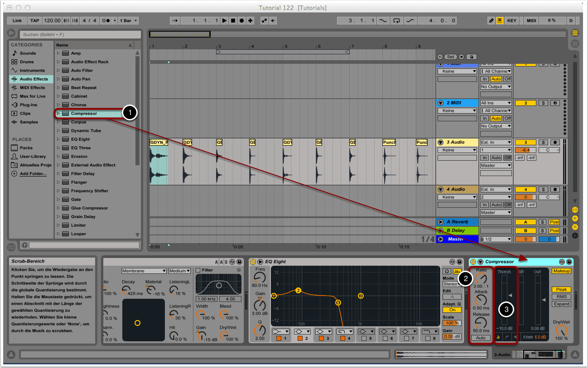588x368 pixels.
Task: Enable the Filter checkbox in Membrane device
Action: pos(198,270)
